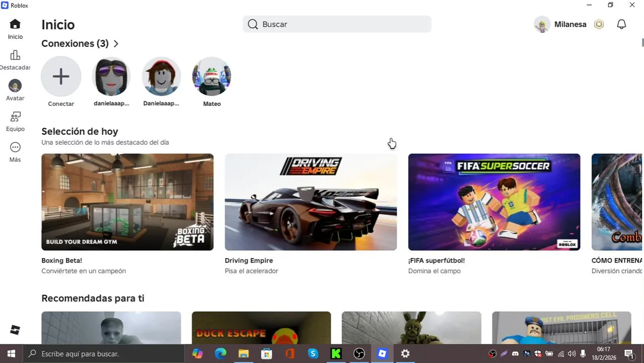Open Microsoft Store from taskbar

(x=267, y=354)
